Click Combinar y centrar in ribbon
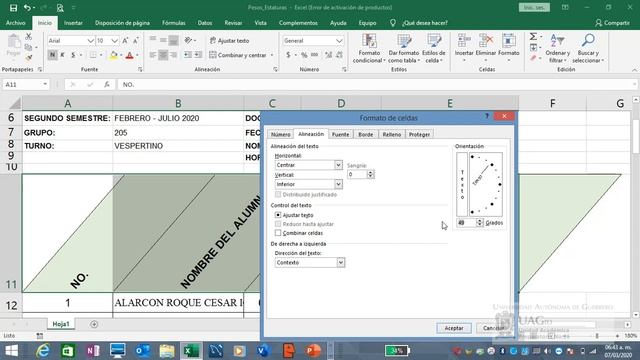Screen dimensions: 640x360 coord(238,55)
